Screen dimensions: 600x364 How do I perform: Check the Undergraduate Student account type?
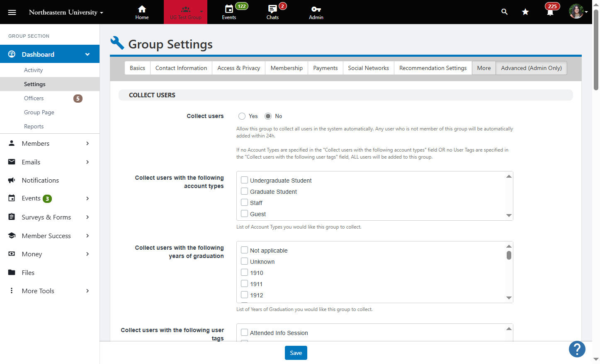(x=245, y=180)
